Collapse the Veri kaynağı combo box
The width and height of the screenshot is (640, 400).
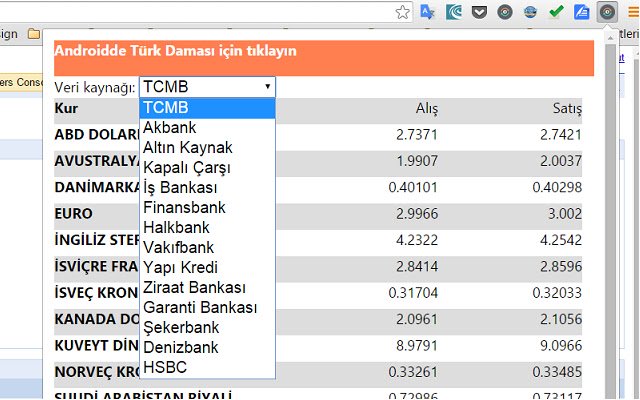tap(207, 87)
